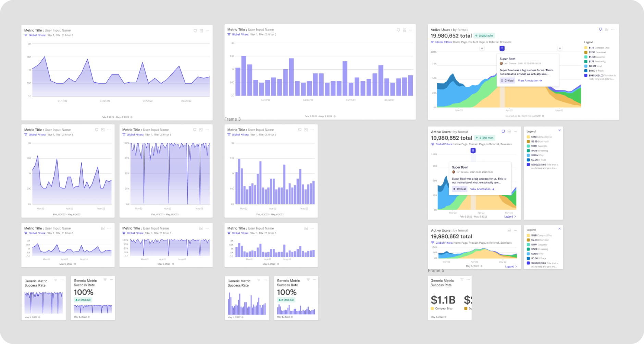Open View Annotation link in the widest Active Users tooltip
This screenshot has width=644, height=344.
click(530, 81)
